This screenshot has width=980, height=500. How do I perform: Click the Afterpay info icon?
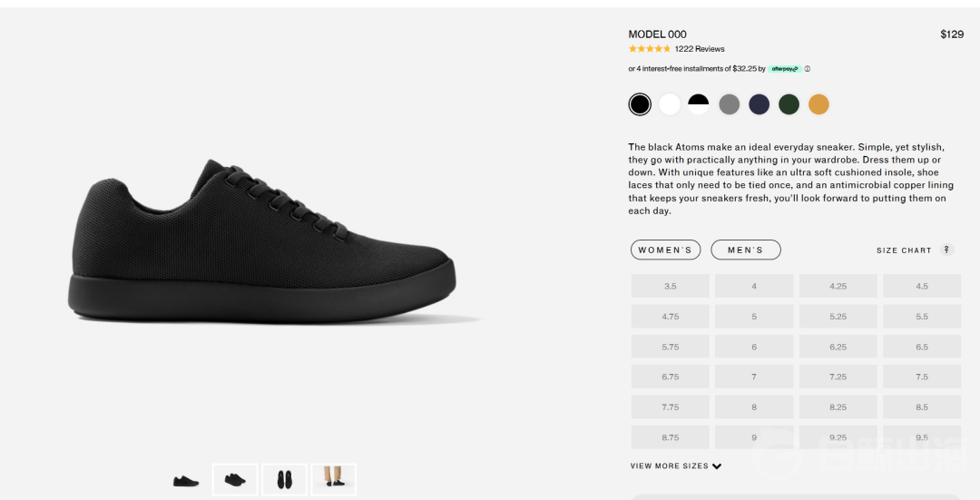pyautogui.click(x=807, y=69)
